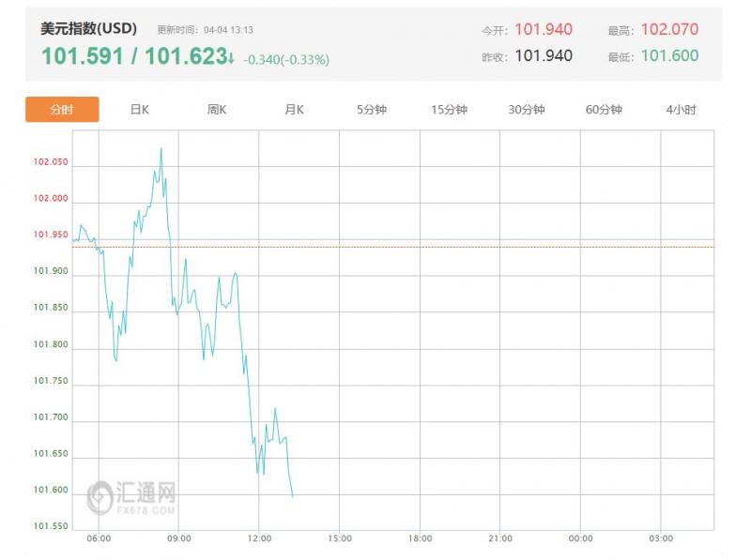This screenshot has width=751, height=560.
Task: Click the 最低 value 101.600
Action: click(x=669, y=56)
